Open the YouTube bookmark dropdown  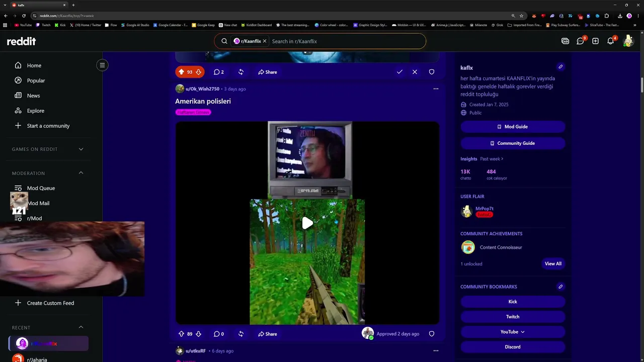[x=513, y=332]
